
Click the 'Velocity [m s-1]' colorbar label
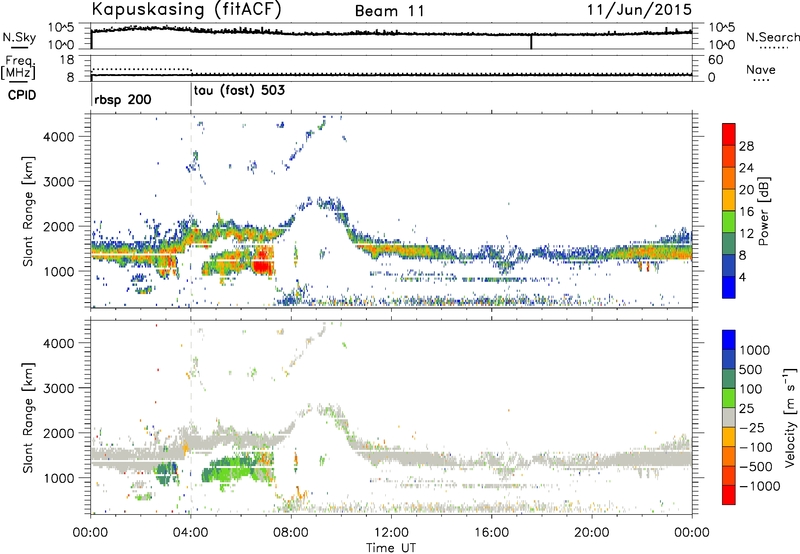point(790,417)
